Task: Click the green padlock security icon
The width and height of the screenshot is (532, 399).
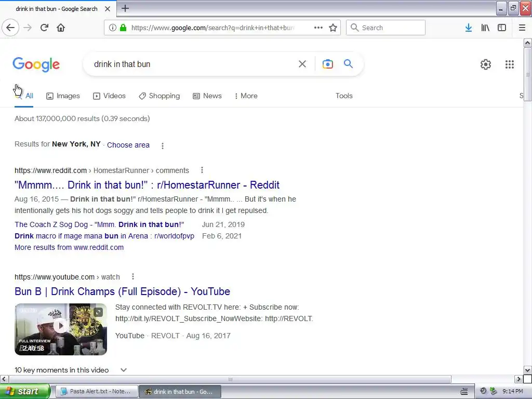Action: point(123,28)
